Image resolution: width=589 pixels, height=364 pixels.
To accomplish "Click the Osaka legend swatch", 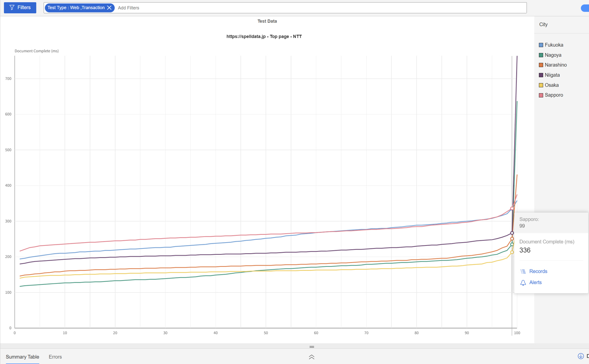I will point(541,85).
